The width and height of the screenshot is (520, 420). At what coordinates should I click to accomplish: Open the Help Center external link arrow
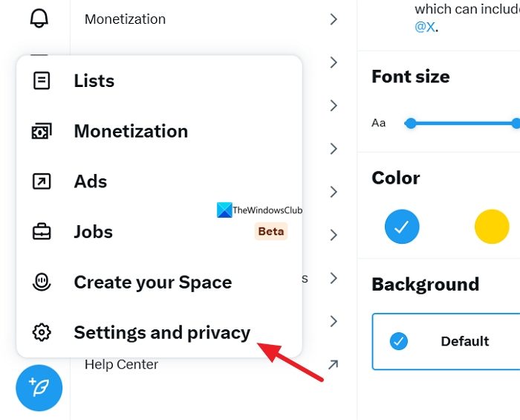[334, 364]
